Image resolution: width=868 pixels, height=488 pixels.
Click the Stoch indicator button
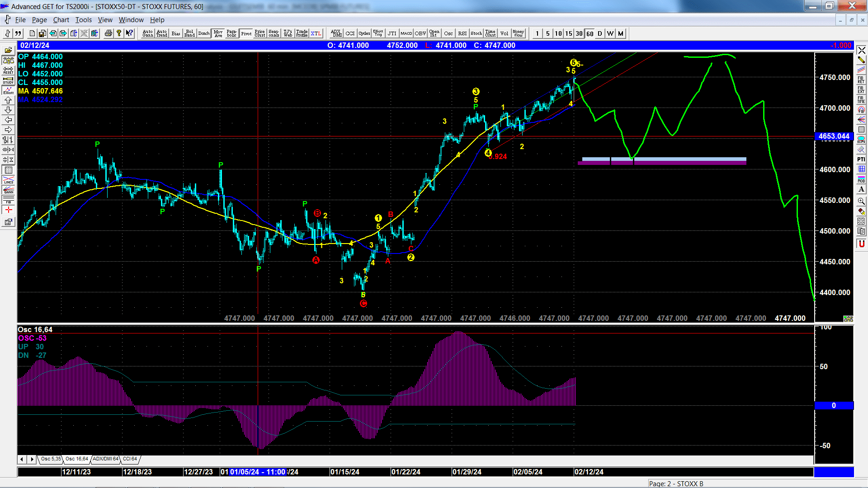[476, 33]
